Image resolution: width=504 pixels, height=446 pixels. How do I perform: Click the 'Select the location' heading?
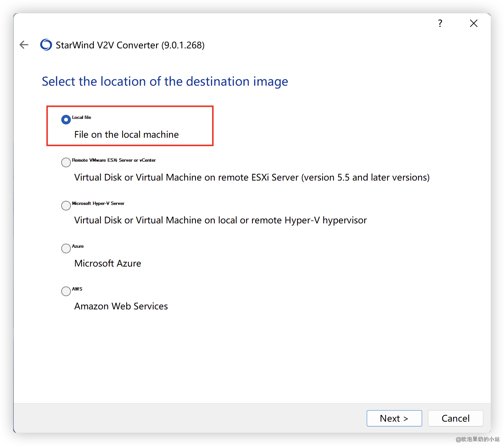[165, 82]
